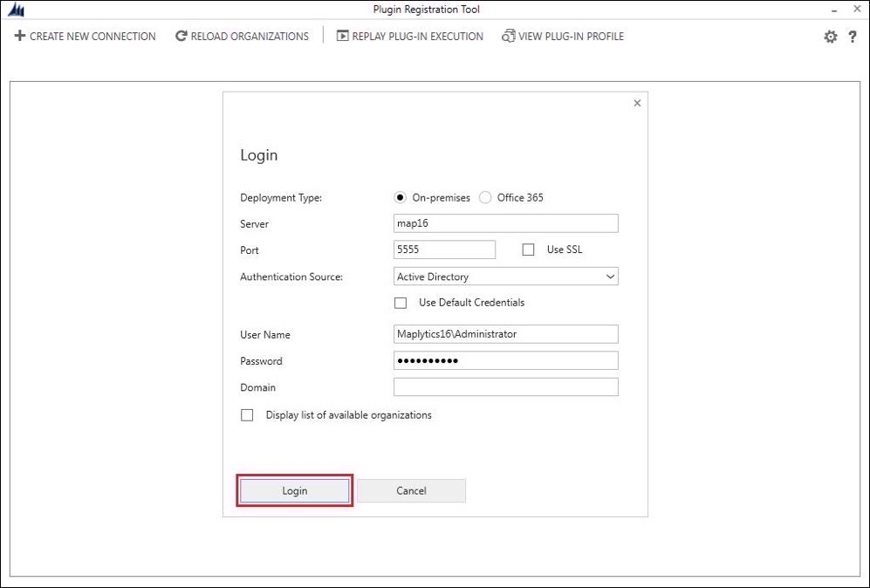Click REPLAY PLUG-IN EXECUTION label
This screenshot has width=870, height=588.
pyautogui.click(x=418, y=37)
